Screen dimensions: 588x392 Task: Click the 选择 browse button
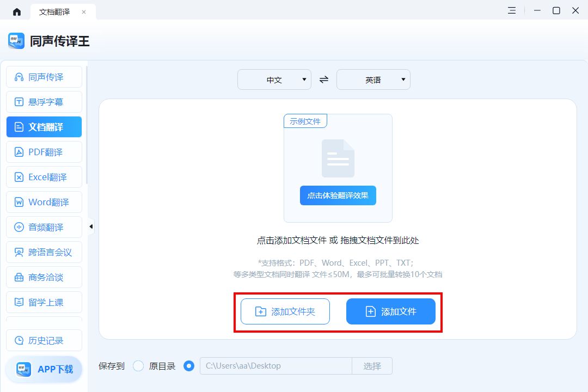[x=372, y=366]
